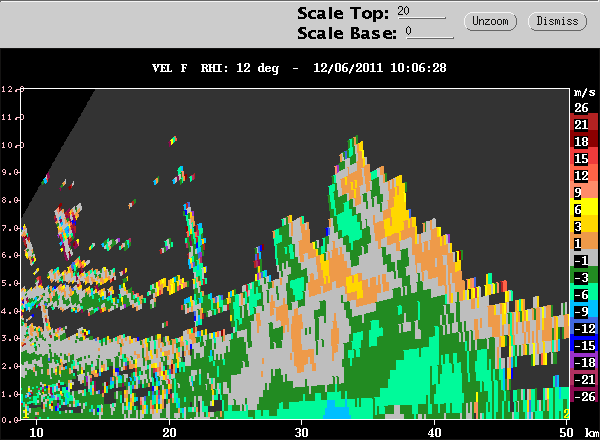This screenshot has height=440, width=600.
Task: Click the 50 km range axis label
Action: point(566,433)
